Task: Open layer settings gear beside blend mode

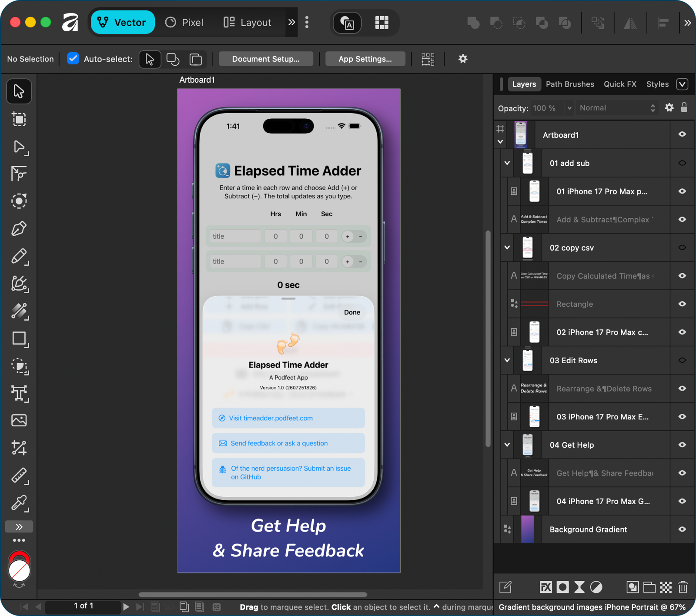Action: [669, 107]
